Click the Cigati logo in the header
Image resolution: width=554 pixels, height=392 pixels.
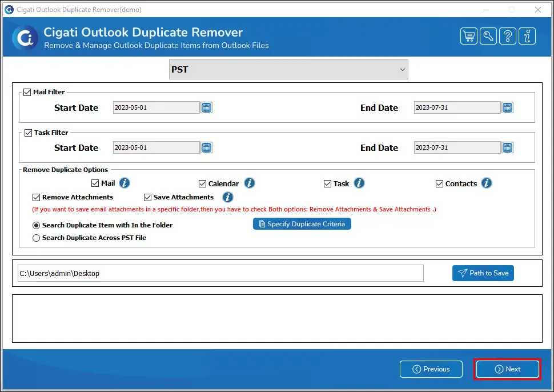point(25,38)
